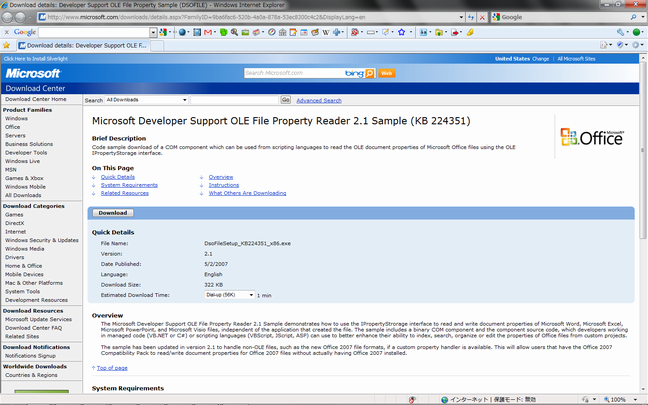Image resolution: width=648 pixels, height=405 pixels.
Task: Click the green blob icon next to Gmail
Action: pyautogui.click(x=224, y=32)
